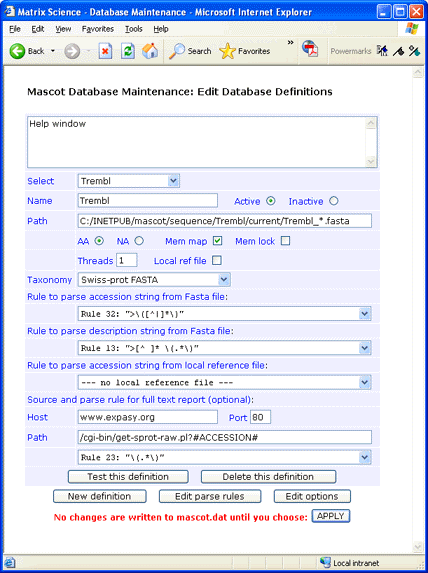428x573 pixels.
Task: Choose the NA radio button
Action: click(139, 241)
